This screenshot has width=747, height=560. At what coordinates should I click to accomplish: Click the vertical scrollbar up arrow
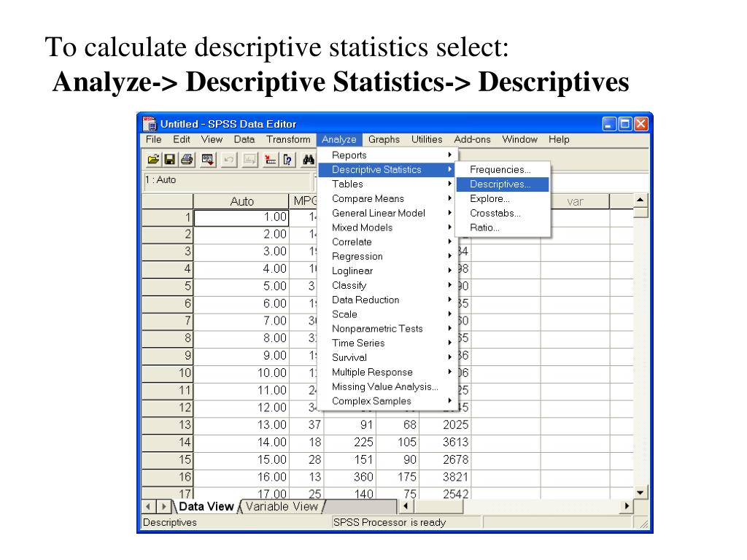pyautogui.click(x=640, y=200)
